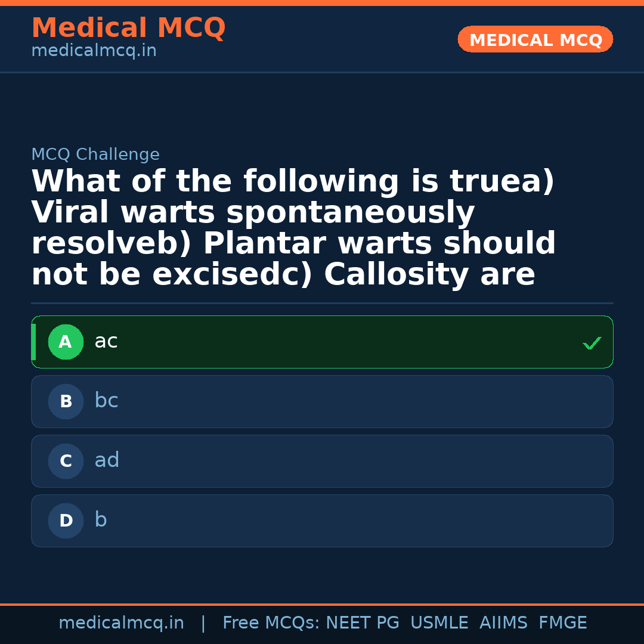Viewport: 644px width, 644px height.
Task: Select answer option D labeled b
Action: coord(322,521)
